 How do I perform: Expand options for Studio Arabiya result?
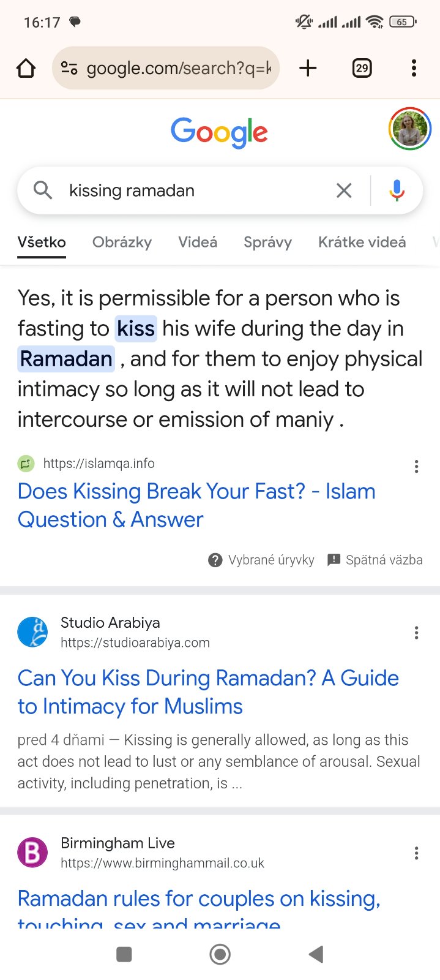[x=416, y=633]
